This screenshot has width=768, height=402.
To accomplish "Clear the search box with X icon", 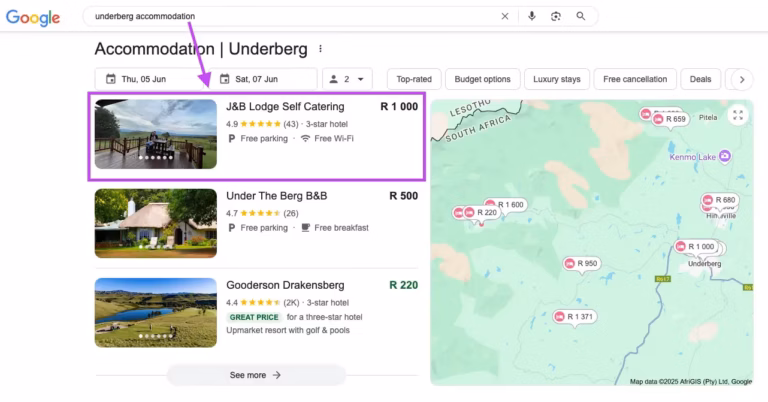I will (505, 16).
